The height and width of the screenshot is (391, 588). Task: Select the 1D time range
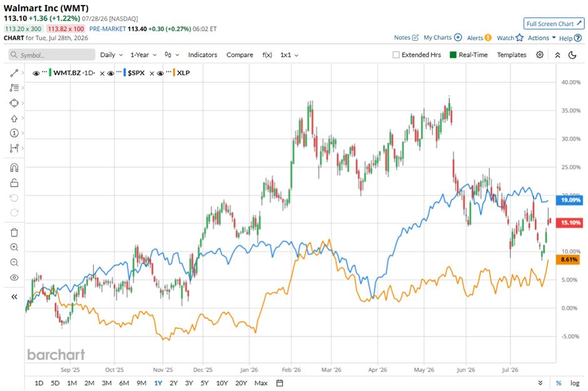(x=39, y=383)
